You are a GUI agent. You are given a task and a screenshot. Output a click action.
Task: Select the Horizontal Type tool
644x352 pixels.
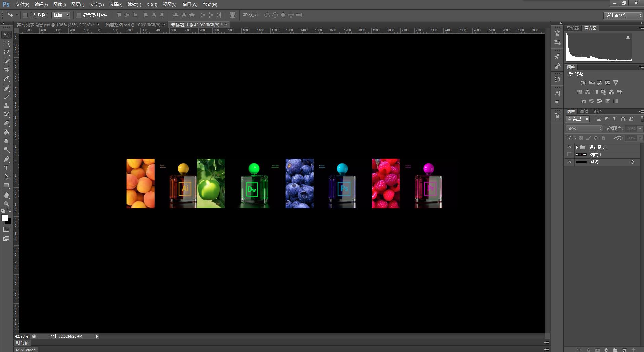point(6,168)
